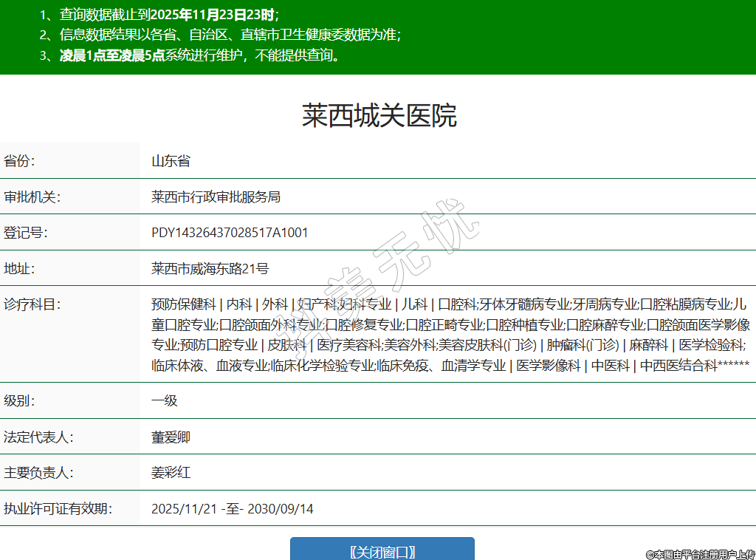
Task: Select the province value 山东省
Action: click(171, 161)
